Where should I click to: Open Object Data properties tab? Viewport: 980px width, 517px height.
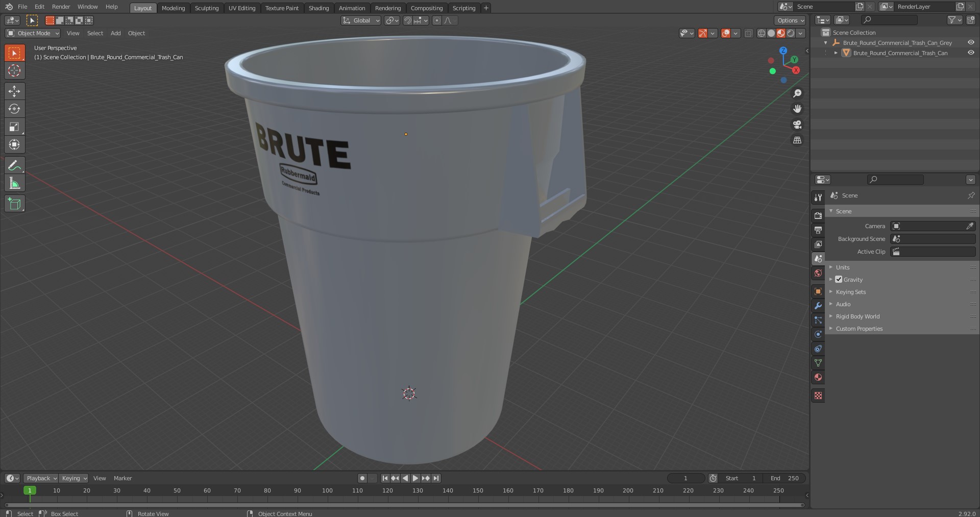[818, 363]
